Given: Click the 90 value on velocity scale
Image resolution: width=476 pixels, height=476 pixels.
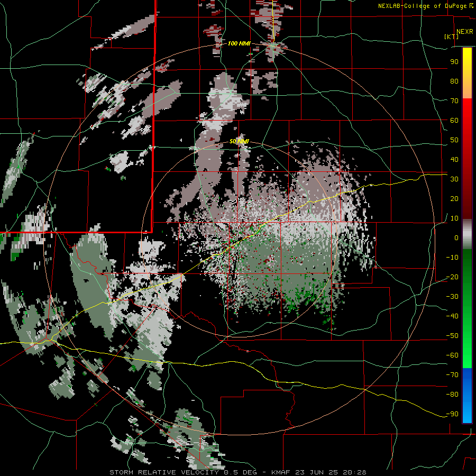Looking at the screenshot, I should point(454,62).
